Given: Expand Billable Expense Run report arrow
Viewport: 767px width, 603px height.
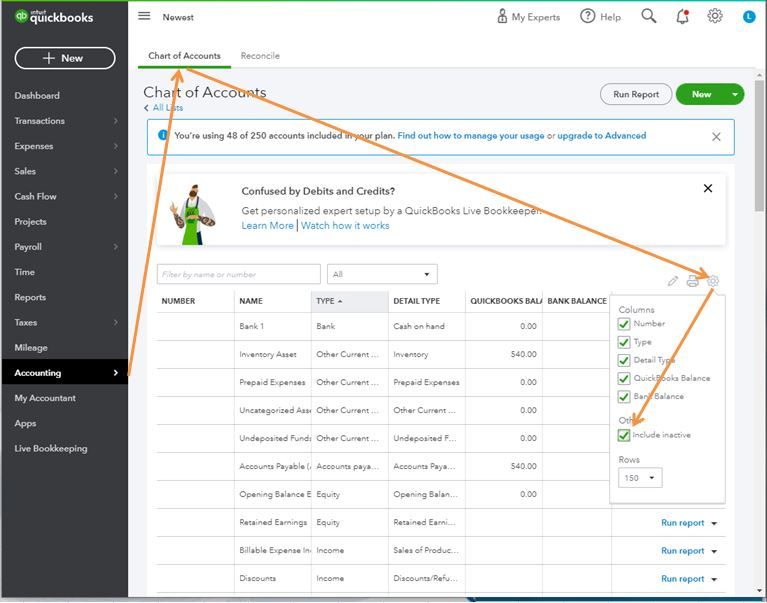Looking at the screenshot, I should tap(714, 551).
